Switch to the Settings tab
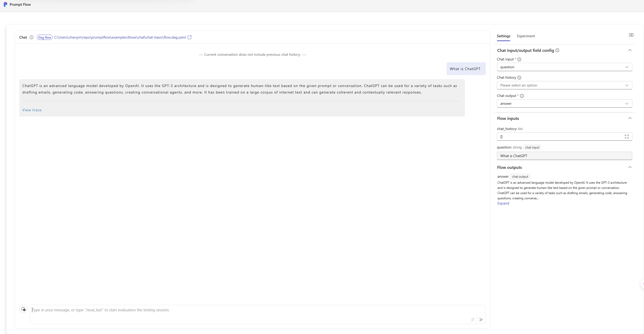 (x=503, y=36)
